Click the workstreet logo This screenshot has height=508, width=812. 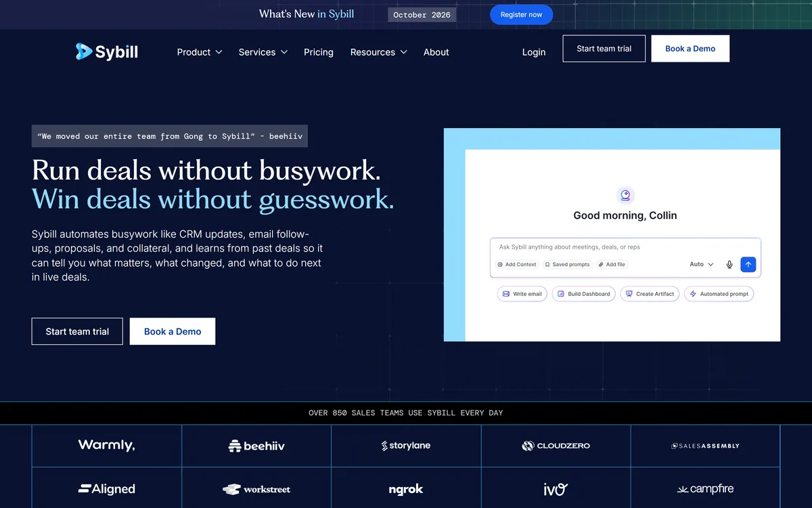pyautogui.click(x=256, y=489)
